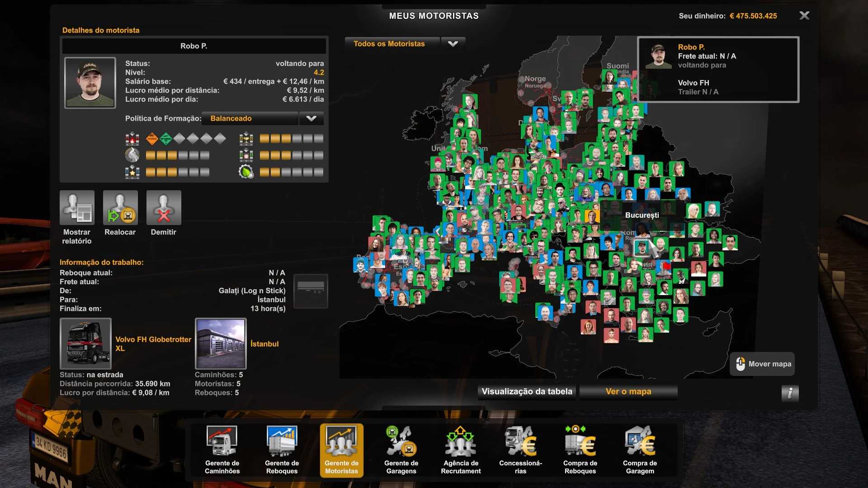Viewport: 868px width, 488px height.
Task: Click Realocar driver icon
Action: (120, 208)
